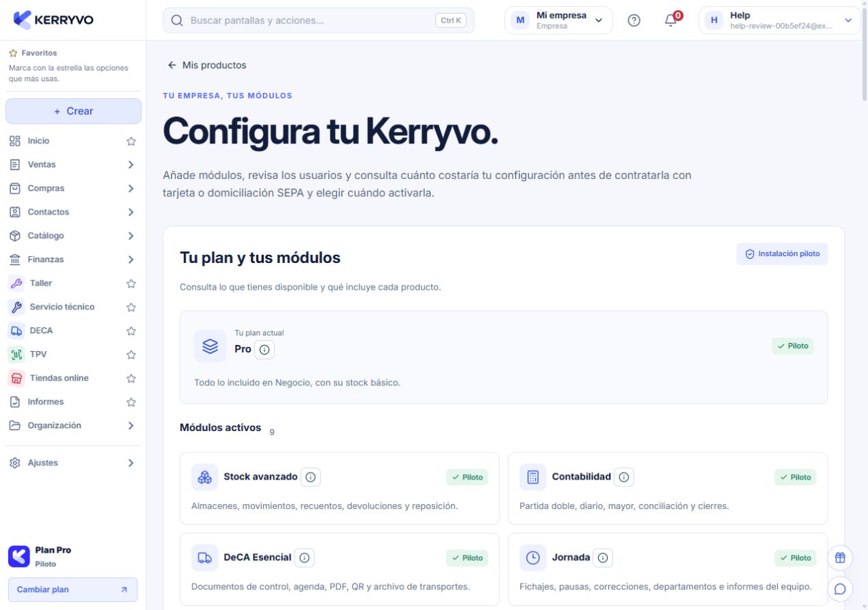
Task: Open the Help user account dropdown
Action: [x=779, y=20]
